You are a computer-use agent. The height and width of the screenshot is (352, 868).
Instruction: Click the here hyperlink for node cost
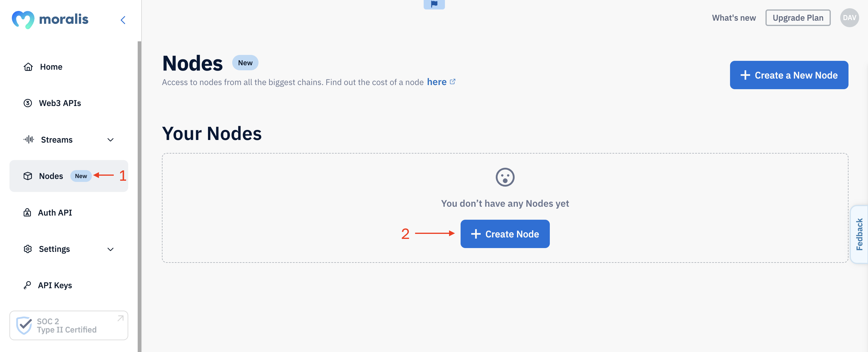(437, 82)
